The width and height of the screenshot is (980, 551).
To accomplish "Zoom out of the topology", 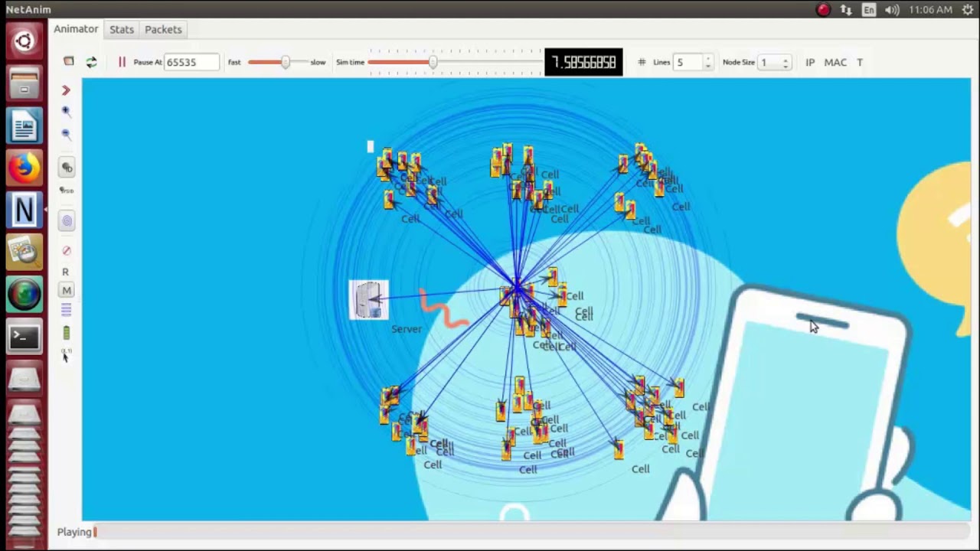I will click(66, 135).
